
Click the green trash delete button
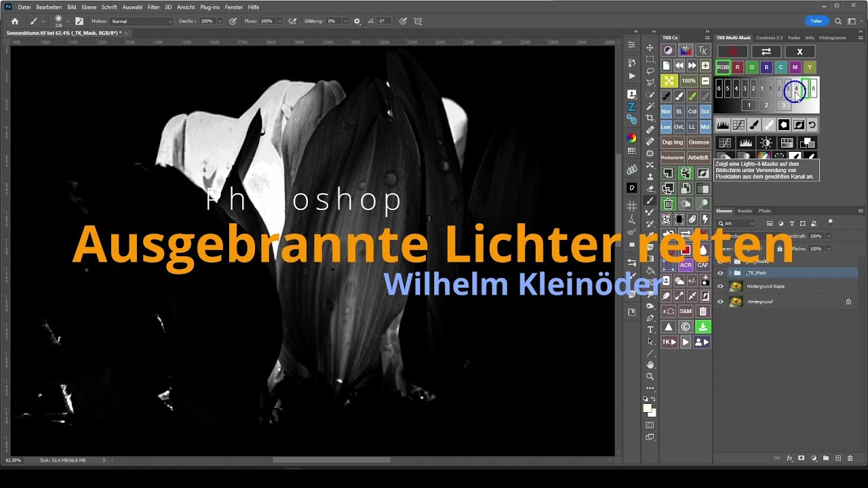(x=668, y=204)
